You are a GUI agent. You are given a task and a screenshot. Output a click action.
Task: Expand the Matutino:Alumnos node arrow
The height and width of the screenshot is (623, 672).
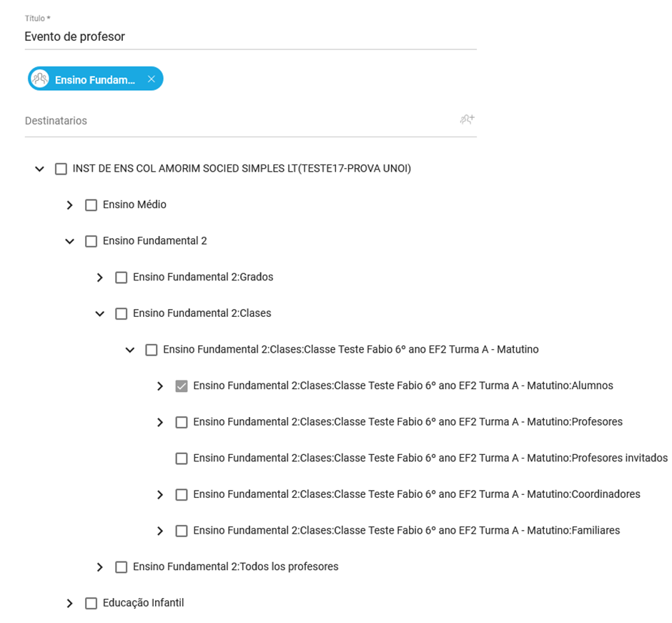159,386
